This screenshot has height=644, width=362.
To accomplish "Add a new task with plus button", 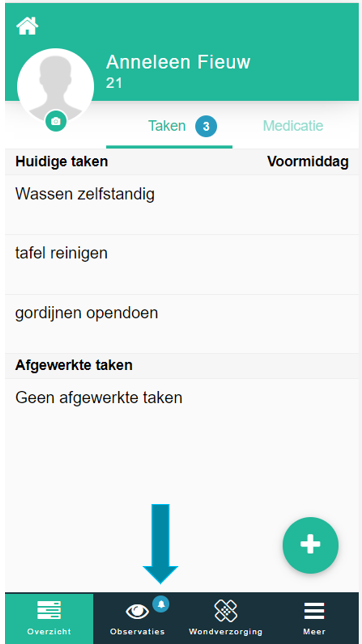I will 310,545.
